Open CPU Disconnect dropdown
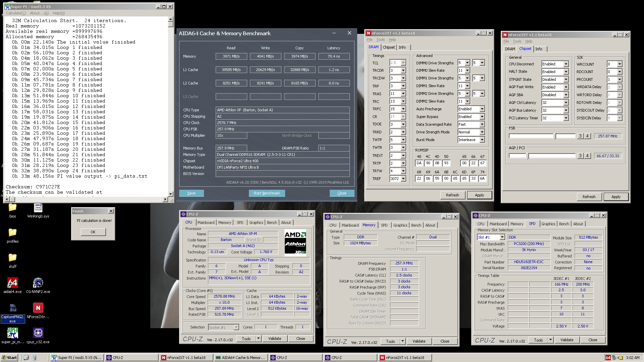The width and height of the screenshot is (644, 362). coord(566,64)
